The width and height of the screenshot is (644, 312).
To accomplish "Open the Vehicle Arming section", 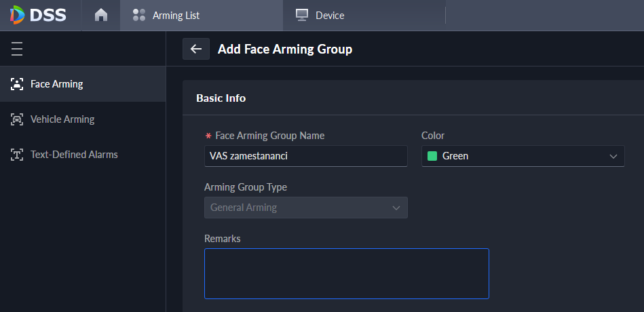I will 83,119.
